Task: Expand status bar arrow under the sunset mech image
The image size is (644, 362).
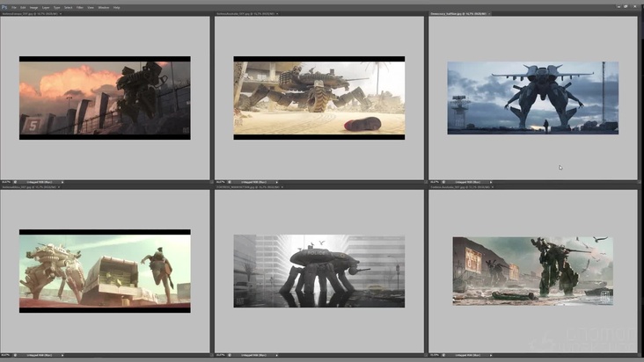Action: pyautogui.click(x=62, y=182)
